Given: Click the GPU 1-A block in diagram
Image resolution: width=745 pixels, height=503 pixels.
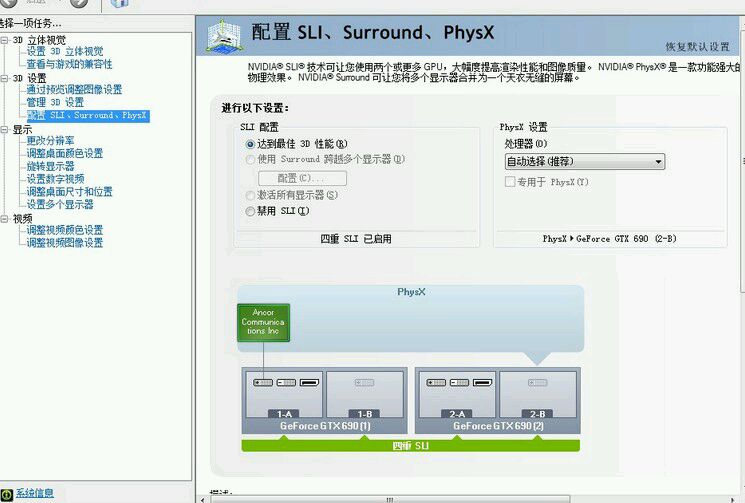Looking at the screenshot, I should click(x=284, y=394).
